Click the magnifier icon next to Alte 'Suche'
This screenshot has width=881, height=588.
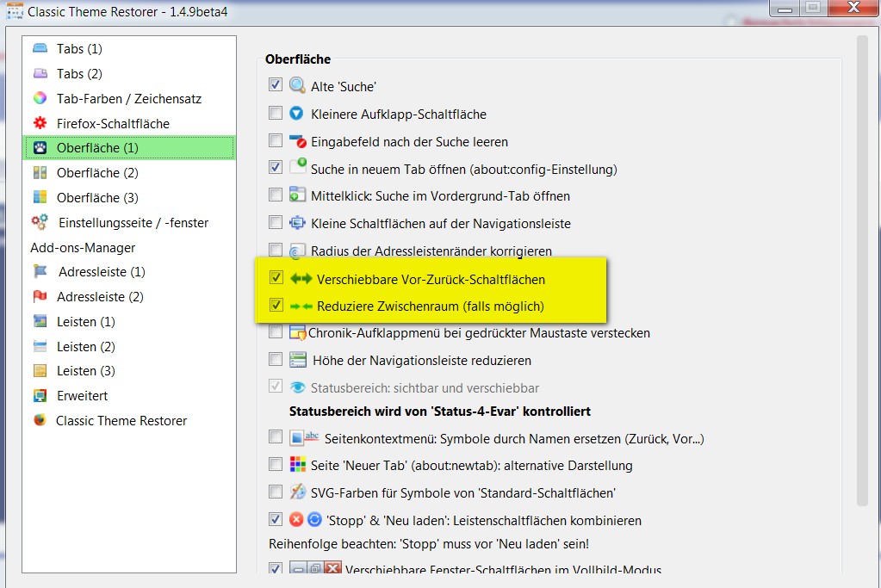tap(297, 86)
